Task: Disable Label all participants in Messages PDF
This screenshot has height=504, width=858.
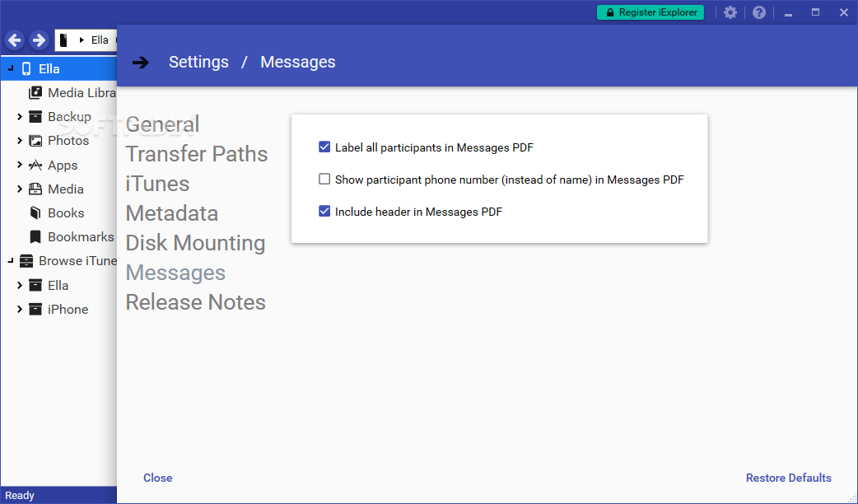Action: tap(324, 147)
